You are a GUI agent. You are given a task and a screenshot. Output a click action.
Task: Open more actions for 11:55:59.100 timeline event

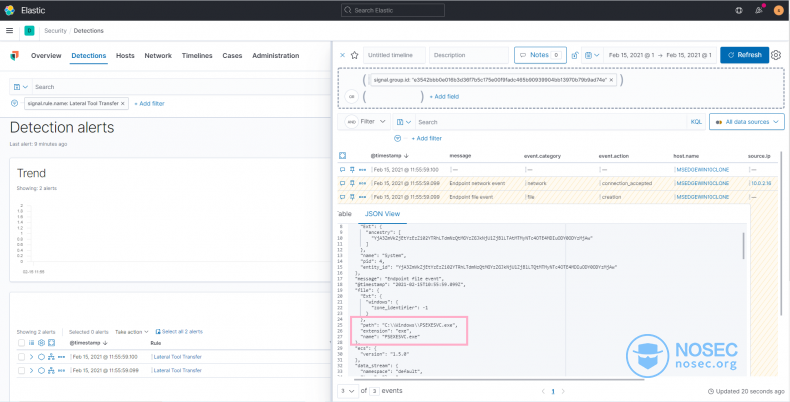point(362,170)
